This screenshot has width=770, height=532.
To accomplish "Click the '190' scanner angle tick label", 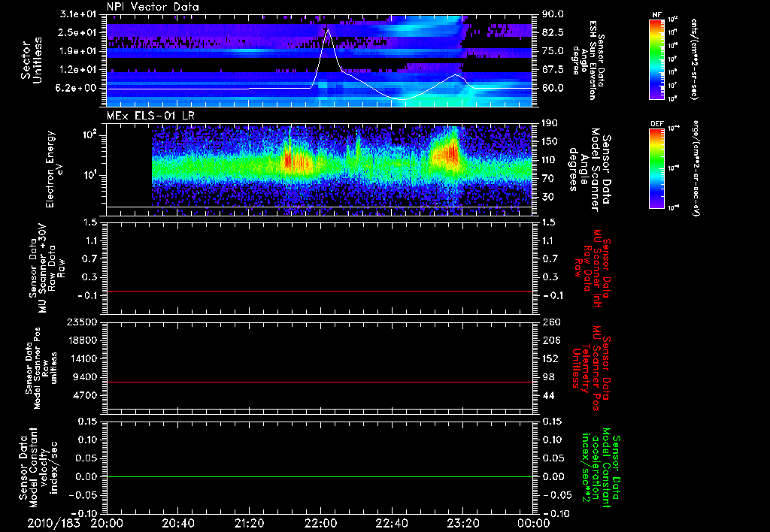I will click(550, 123).
